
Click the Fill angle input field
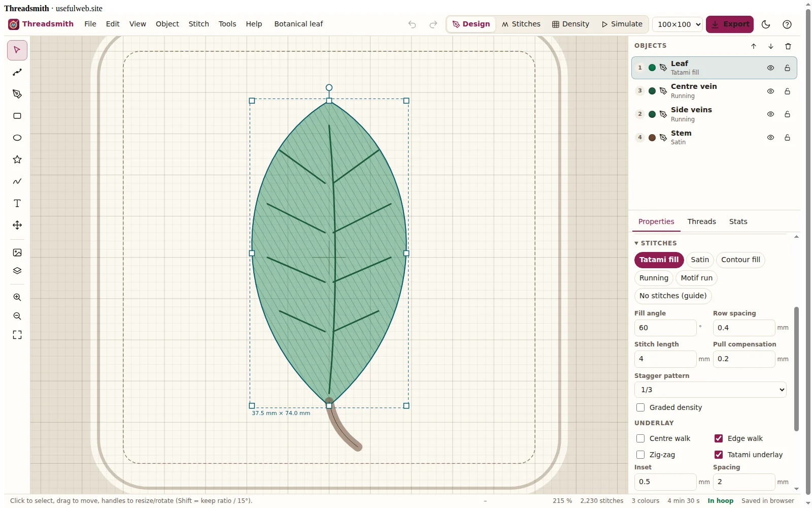[665, 328]
